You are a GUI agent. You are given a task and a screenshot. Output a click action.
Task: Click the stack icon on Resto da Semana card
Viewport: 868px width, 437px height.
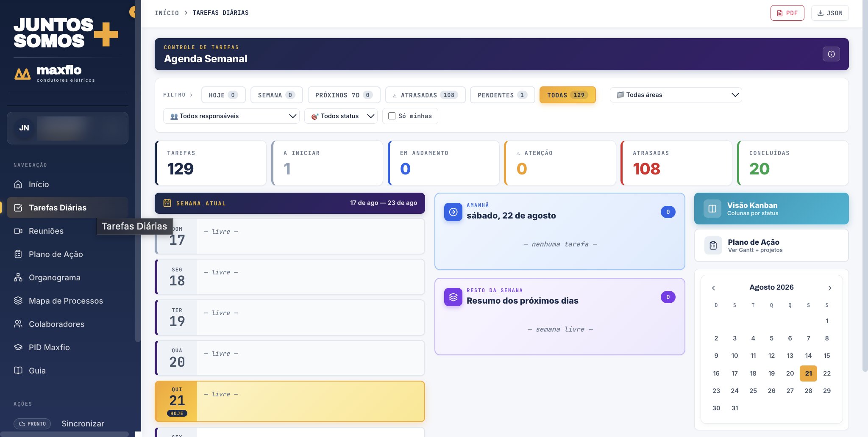tap(453, 297)
